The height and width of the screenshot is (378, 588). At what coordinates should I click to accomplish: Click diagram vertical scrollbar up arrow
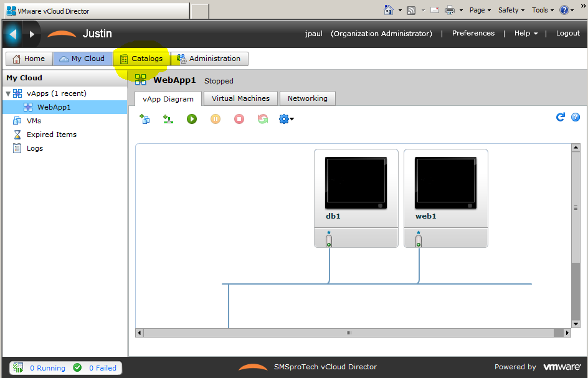pos(576,148)
